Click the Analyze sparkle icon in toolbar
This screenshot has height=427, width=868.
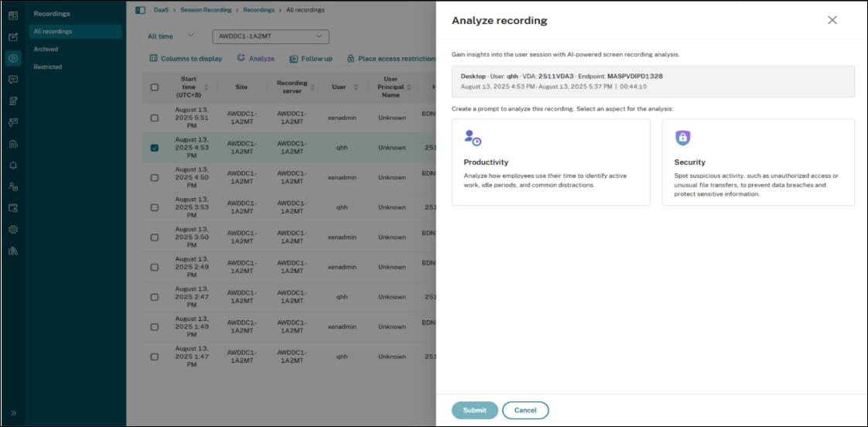click(x=241, y=58)
